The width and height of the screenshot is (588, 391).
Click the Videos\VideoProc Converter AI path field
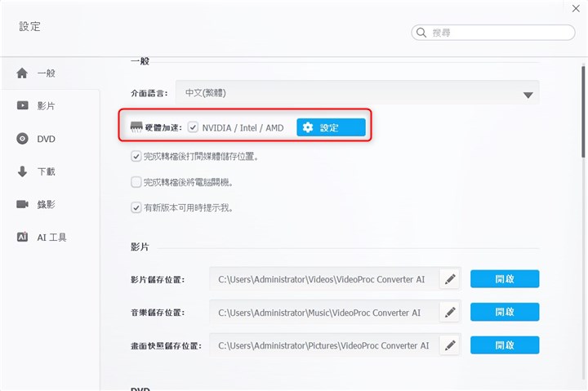coord(324,279)
